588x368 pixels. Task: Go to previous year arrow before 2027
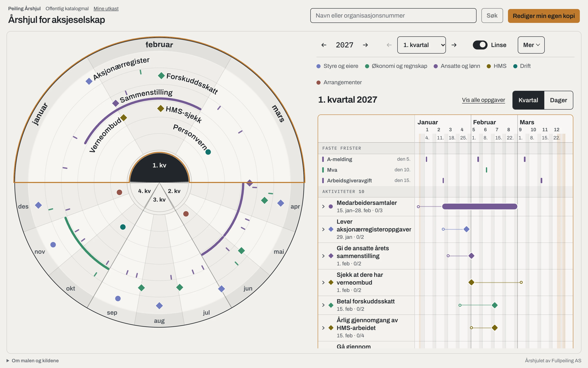[x=324, y=45]
